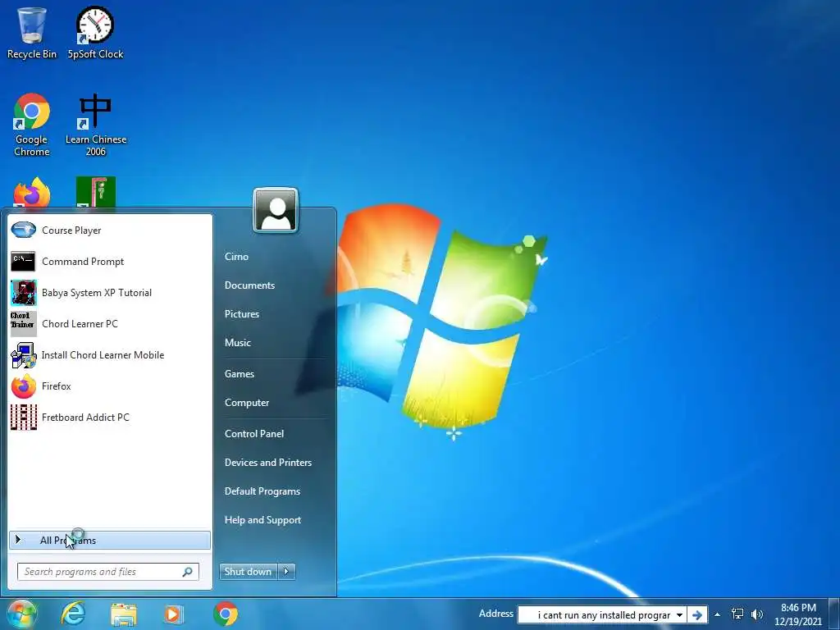The width and height of the screenshot is (840, 630).
Task: Open Devices and Printers
Action: [268, 463]
